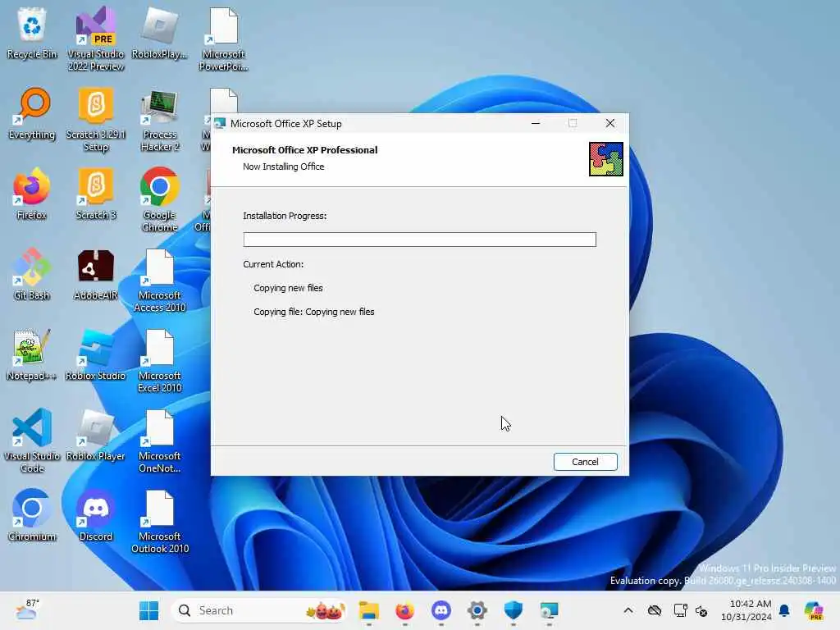This screenshot has height=630, width=840.
Task: Select Microsoft Outlook 2010 desktop shortcut
Action: pyautogui.click(x=160, y=521)
